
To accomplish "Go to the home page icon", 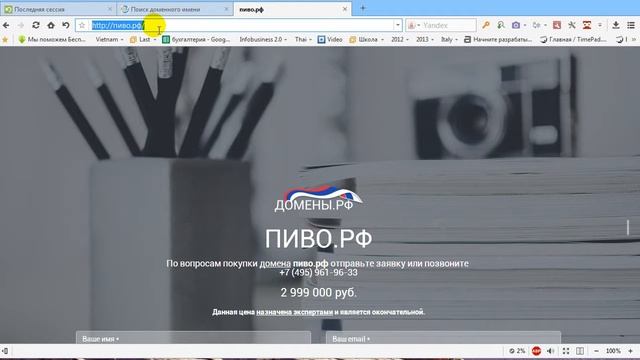I will (51, 25).
